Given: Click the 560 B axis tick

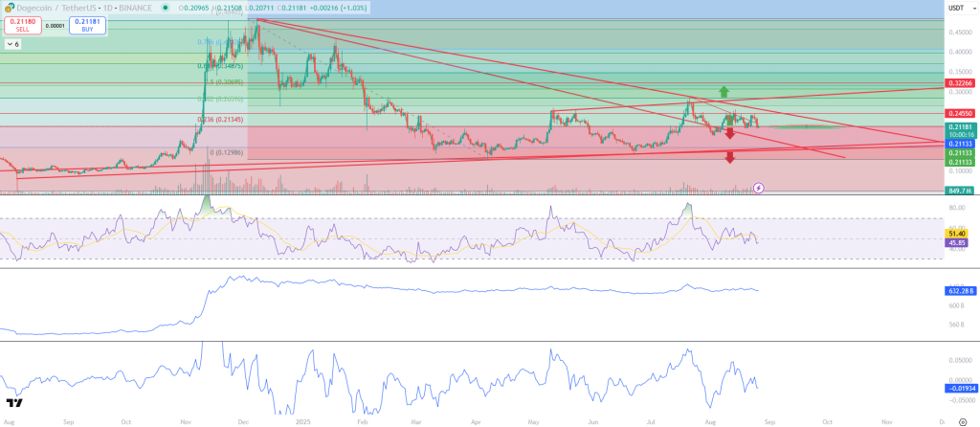Looking at the screenshot, I should pos(957,326).
